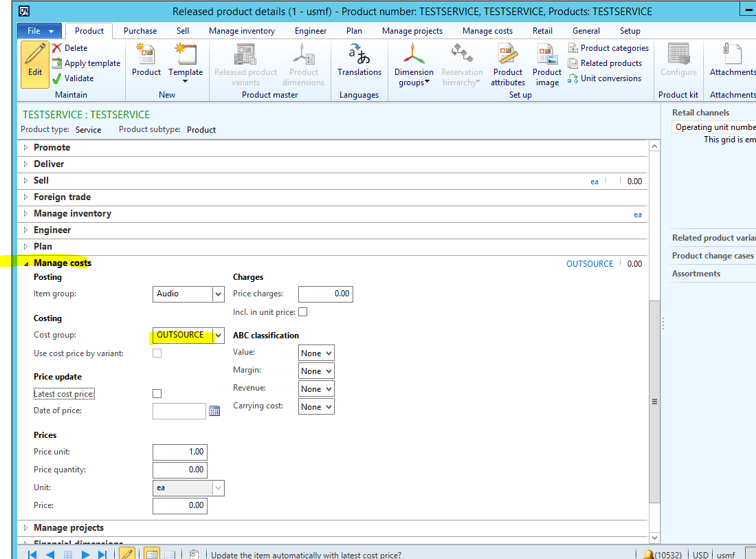Click the vertical scrollbar of form

[654, 401]
